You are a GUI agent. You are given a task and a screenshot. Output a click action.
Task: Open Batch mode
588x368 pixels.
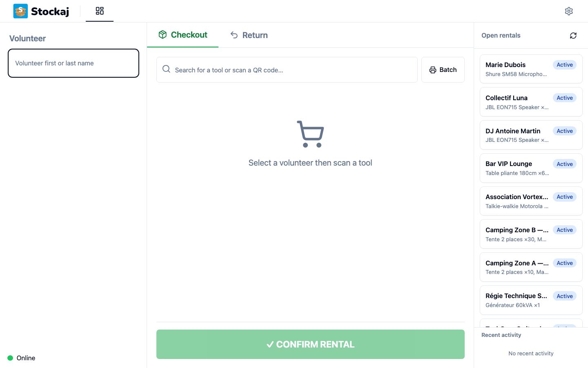pos(443,70)
